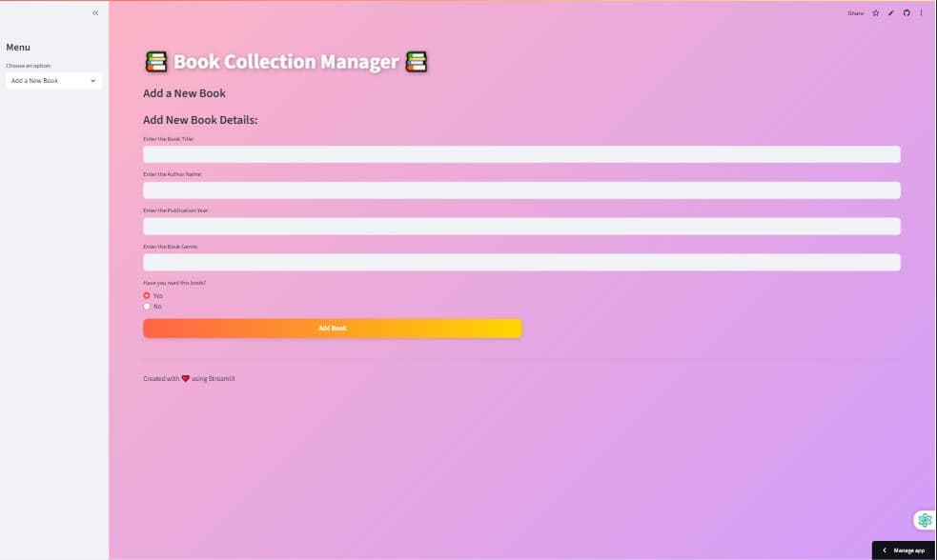The image size is (937, 560).
Task: Click the pencil edit icon
Action: [x=891, y=13]
